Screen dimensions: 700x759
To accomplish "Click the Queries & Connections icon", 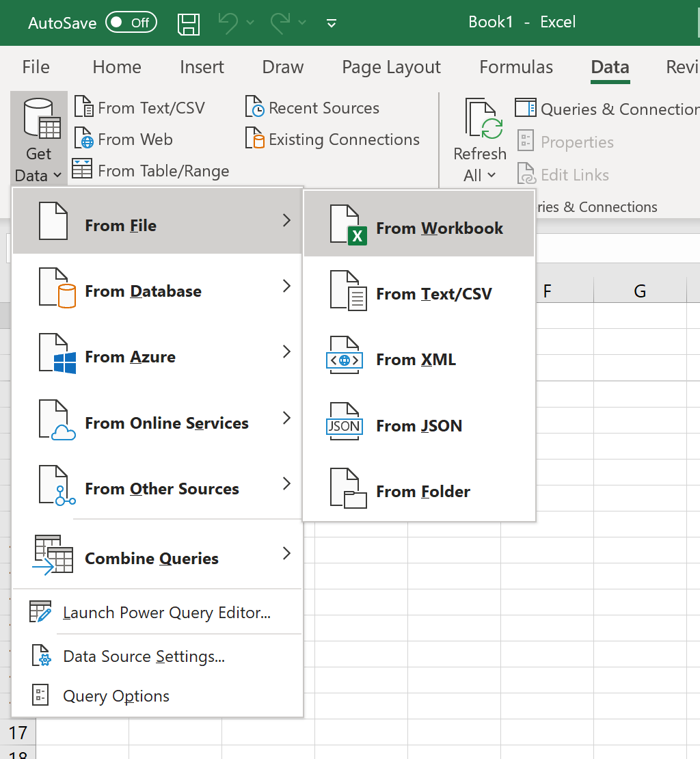I will click(x=526, y=107).
